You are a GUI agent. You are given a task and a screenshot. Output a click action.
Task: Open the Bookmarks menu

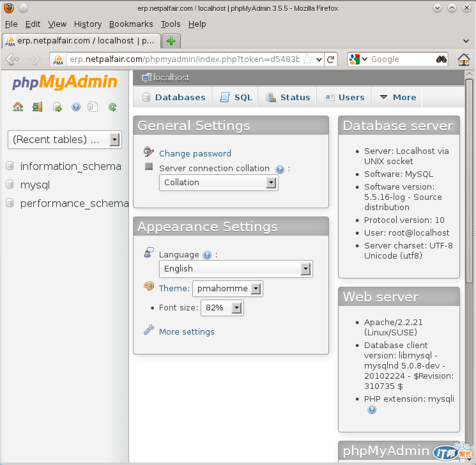click(131, 24)
